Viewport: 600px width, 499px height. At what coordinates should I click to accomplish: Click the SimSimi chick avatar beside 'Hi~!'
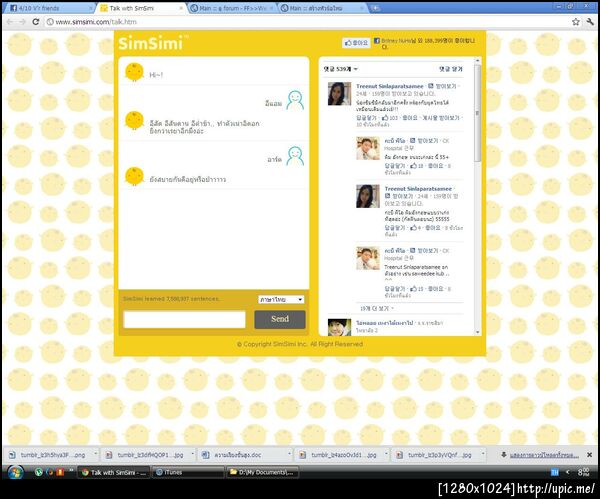(134, 72)
